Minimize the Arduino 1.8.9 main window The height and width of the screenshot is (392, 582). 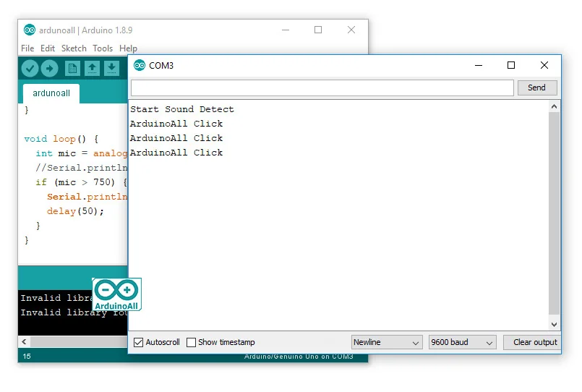(x=286, y=30)
